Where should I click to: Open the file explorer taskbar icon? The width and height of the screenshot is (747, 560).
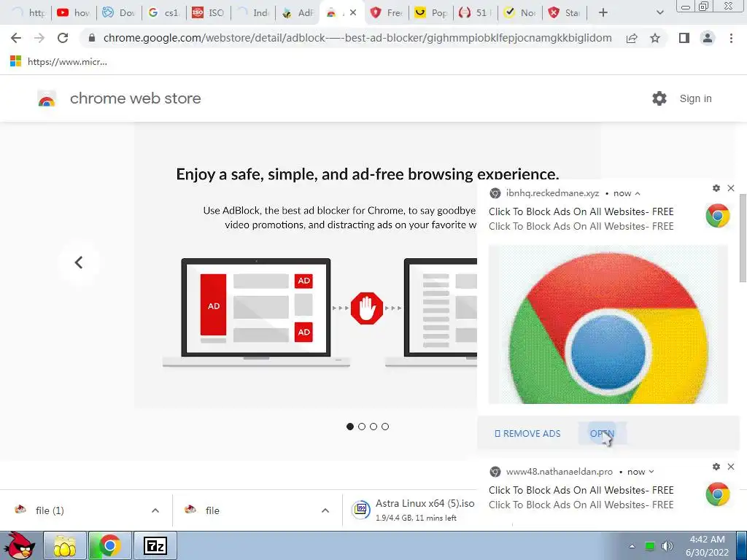coord(65,545)
